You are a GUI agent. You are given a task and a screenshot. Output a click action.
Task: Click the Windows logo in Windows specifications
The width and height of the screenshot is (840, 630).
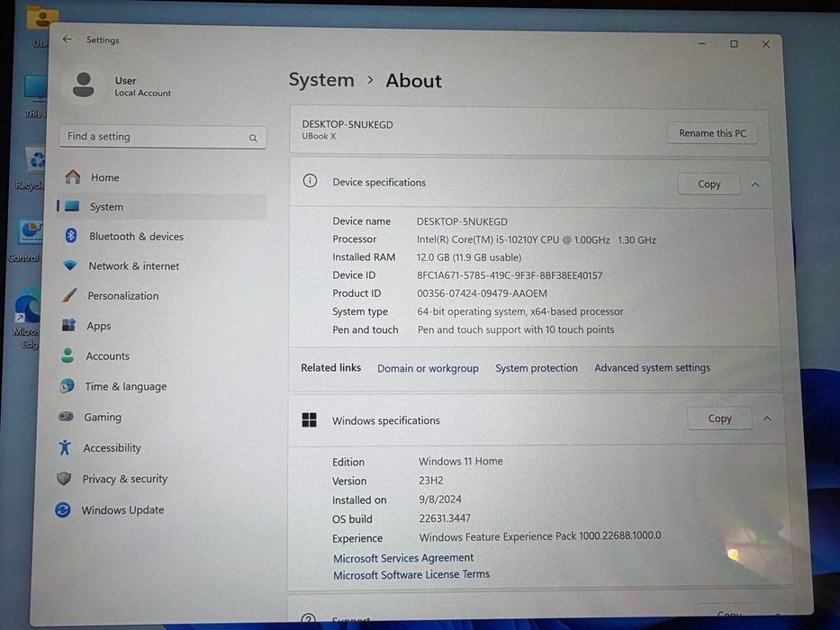click(309, 420)
